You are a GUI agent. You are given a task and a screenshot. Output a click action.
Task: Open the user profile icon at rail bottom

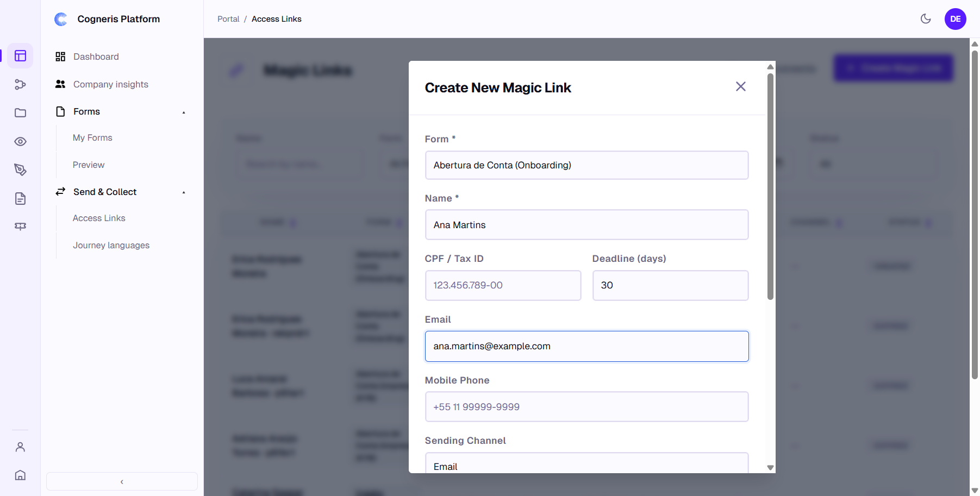click(20, 447)
